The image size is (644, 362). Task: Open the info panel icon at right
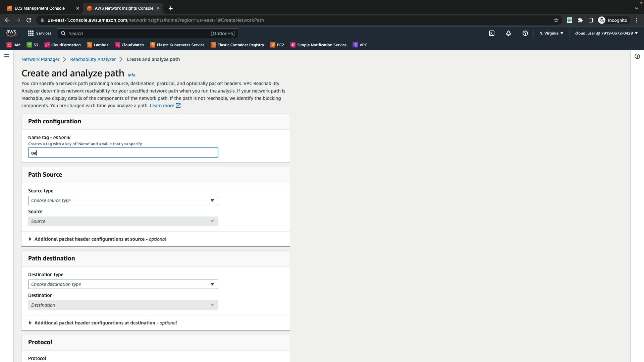637,56
